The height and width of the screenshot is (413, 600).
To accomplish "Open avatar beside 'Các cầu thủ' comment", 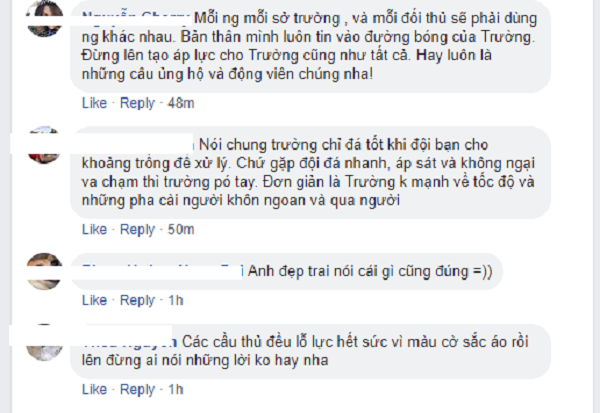I will (44, 342).
